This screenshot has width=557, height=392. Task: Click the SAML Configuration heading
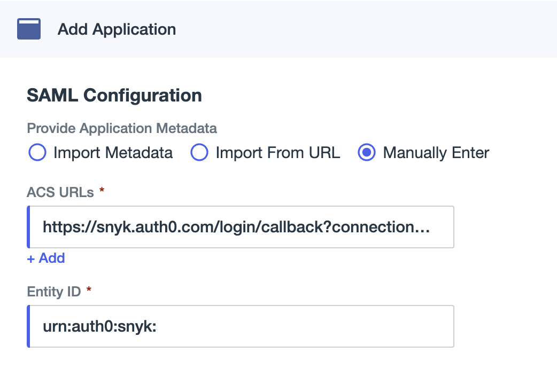(114, 95)
